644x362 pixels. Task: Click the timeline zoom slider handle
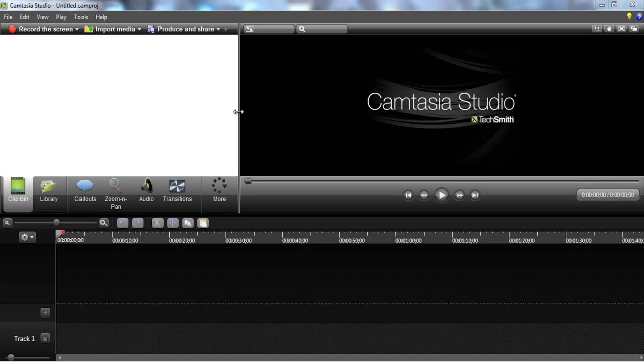pyautogui.click(x=56, y=222)
